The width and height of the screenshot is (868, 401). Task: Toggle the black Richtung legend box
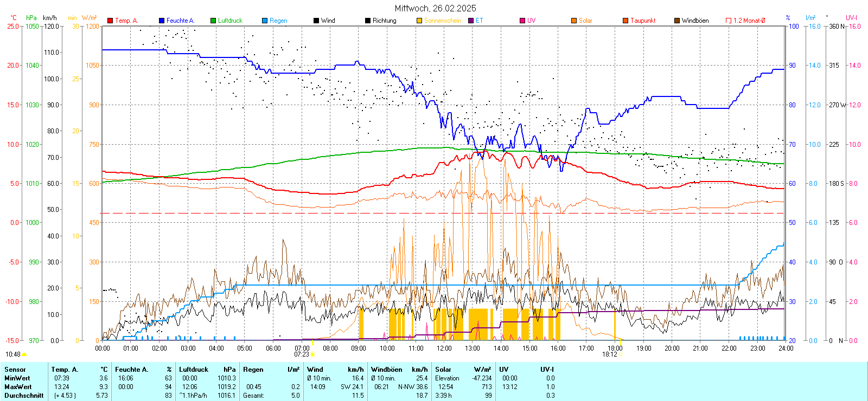pos(368,21)
